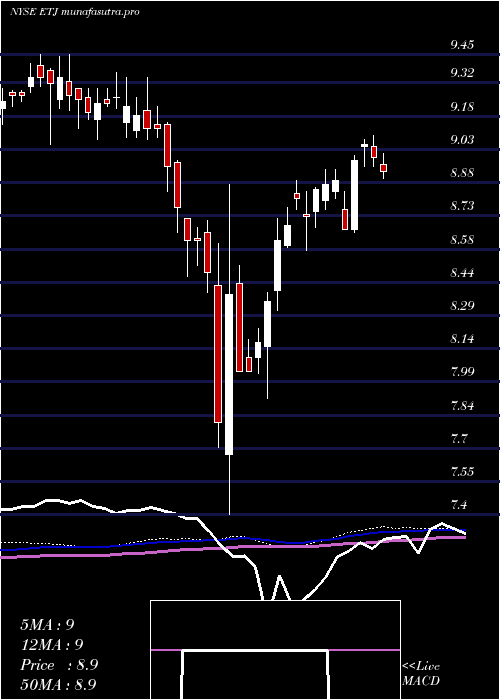500x700 pixels.
Task: Click the Price : 8.9 readout
Action: tap(59, 665)
